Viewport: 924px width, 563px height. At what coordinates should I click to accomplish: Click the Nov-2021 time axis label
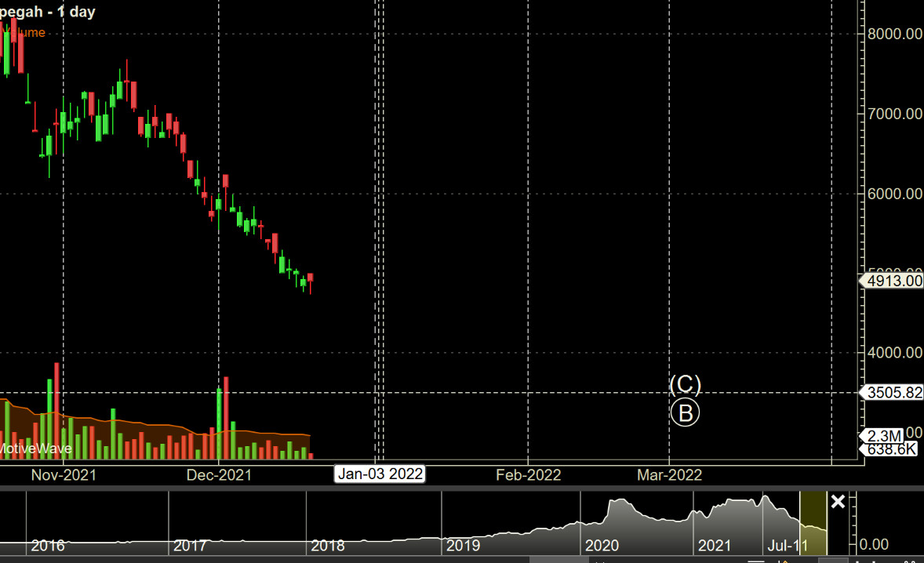pos(64,474)
